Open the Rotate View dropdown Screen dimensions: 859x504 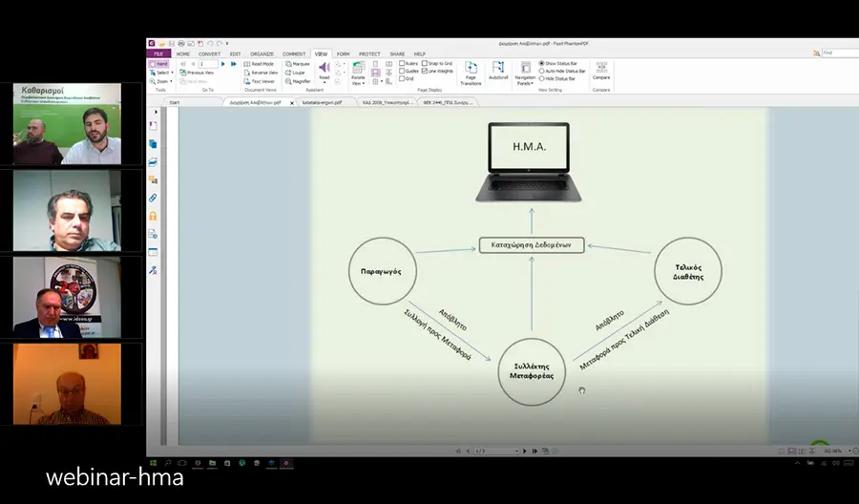coord(358,80)
